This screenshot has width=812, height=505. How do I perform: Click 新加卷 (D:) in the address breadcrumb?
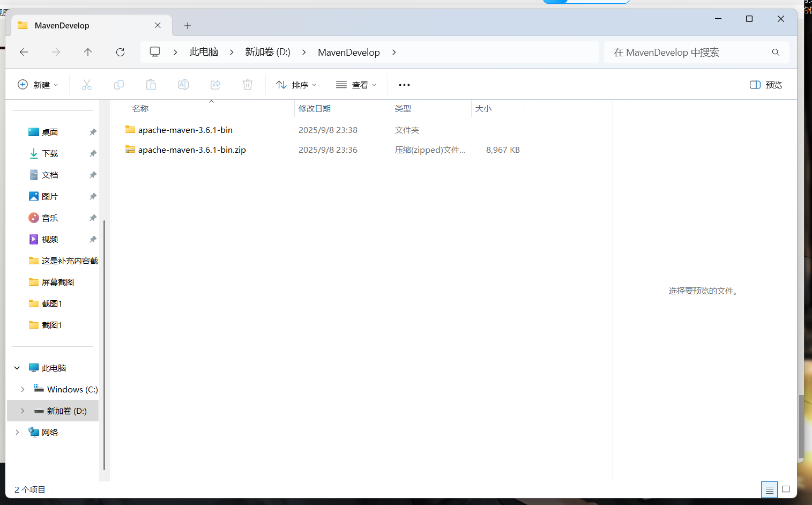click(x=268, y=52)
